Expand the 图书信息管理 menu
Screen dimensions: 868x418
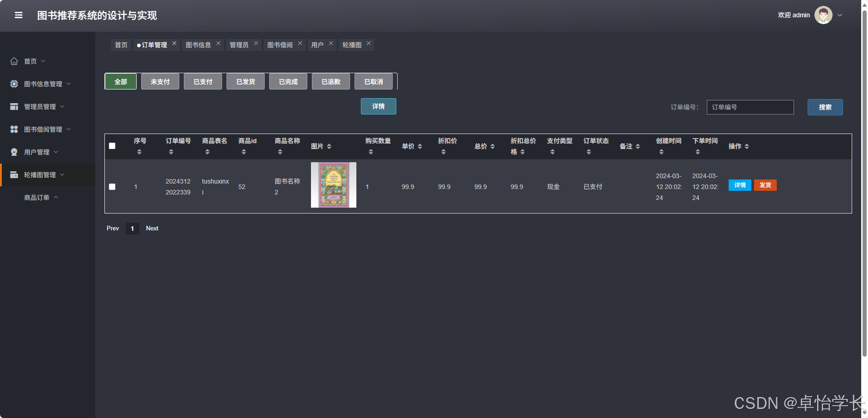pos(69,84)
